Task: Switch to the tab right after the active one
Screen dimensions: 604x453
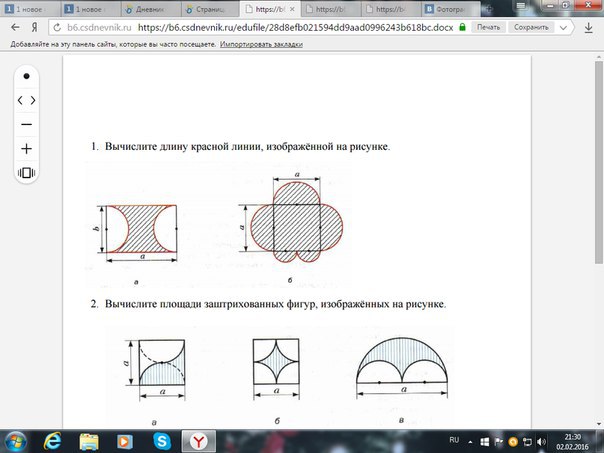Action: point(330,9)
